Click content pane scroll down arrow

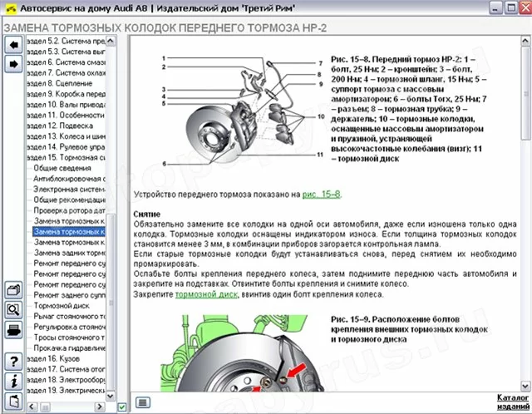tap(525, 386)
